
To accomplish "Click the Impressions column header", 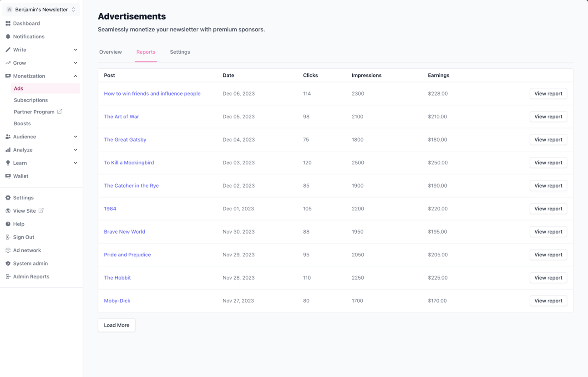I will tap(366, 75).
